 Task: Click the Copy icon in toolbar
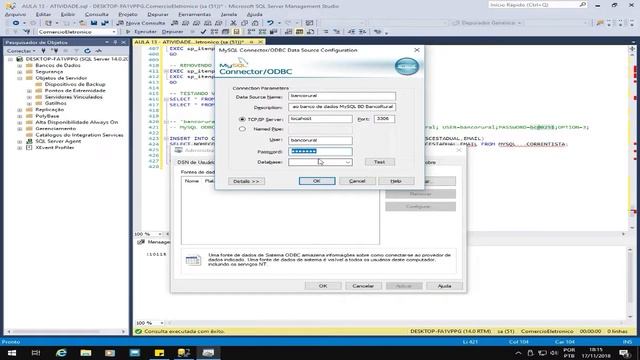(244, 23)
